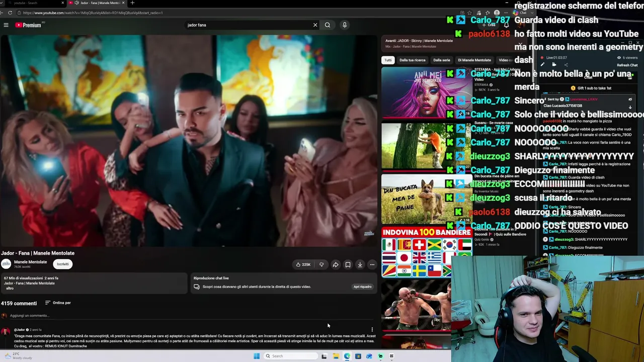This screenshot has height=362, width=644.
Task: Click the Windows taskbar Search box
Action: (x=292, y=356)
